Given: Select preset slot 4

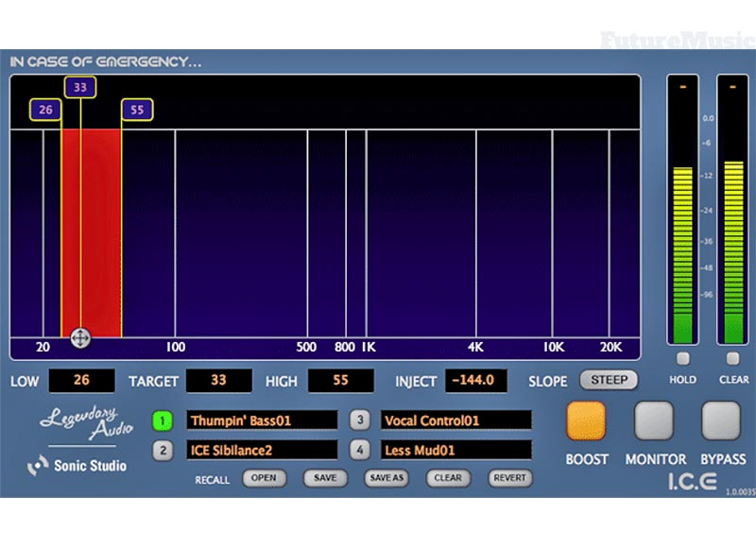Looking at the screenshot, I should pos(360,450).
